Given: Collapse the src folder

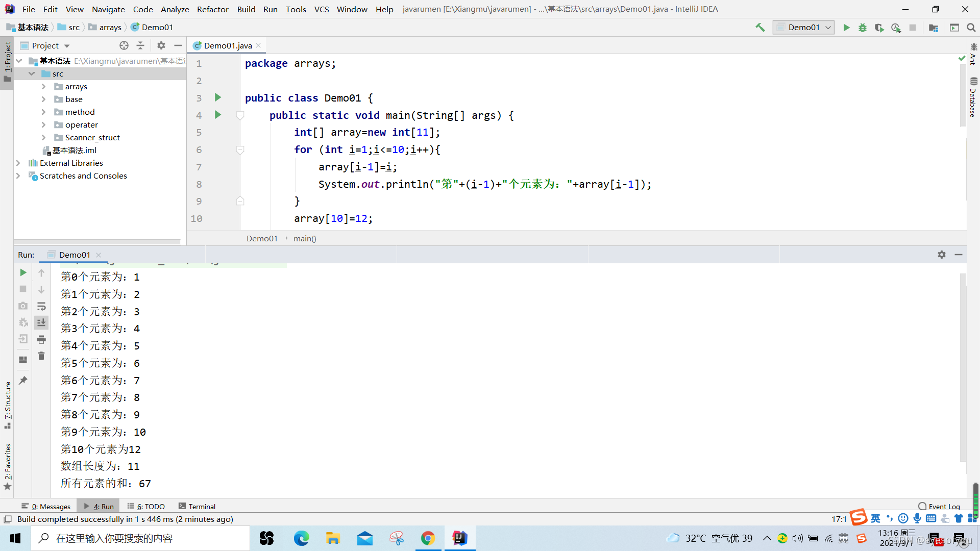Looking at the screenshot, I should [x=31, y=73].
